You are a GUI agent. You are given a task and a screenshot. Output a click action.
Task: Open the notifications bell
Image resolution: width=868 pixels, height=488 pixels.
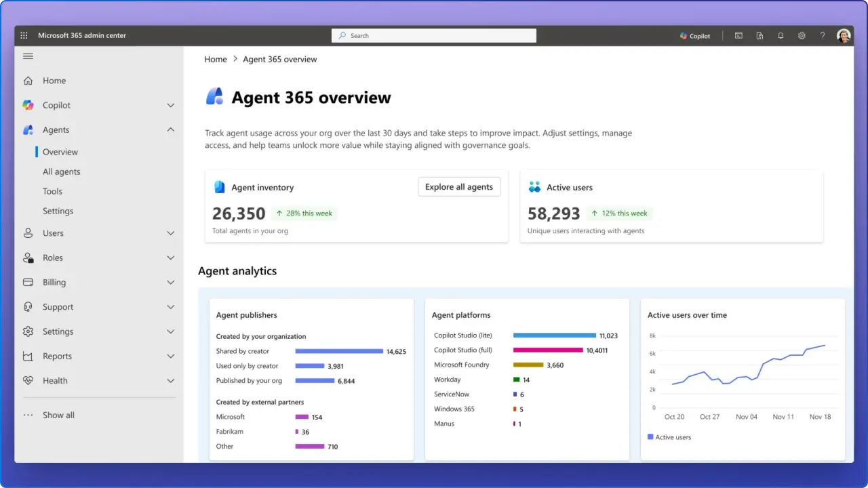781,35
